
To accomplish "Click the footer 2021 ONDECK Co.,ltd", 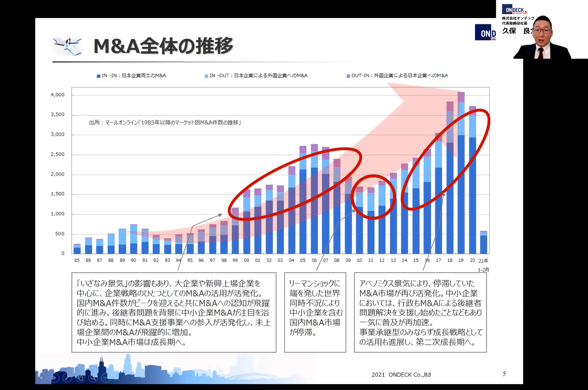I will coord(401,374).
